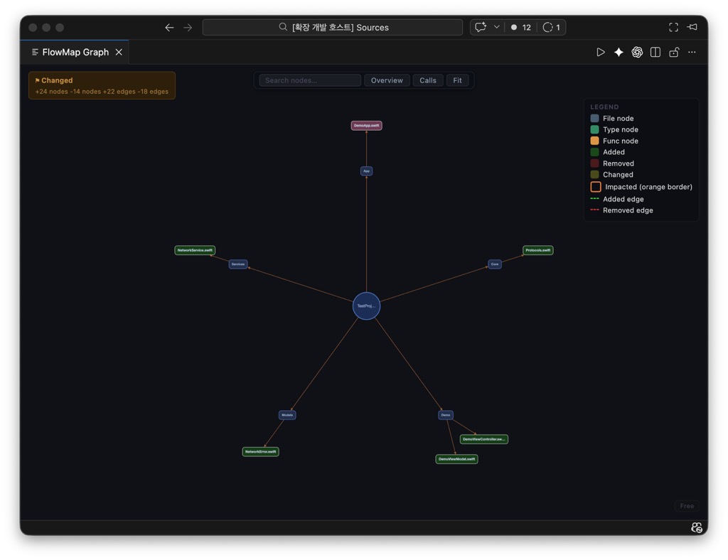Click the Copilot status icon at bottom right

coord(696,527)
